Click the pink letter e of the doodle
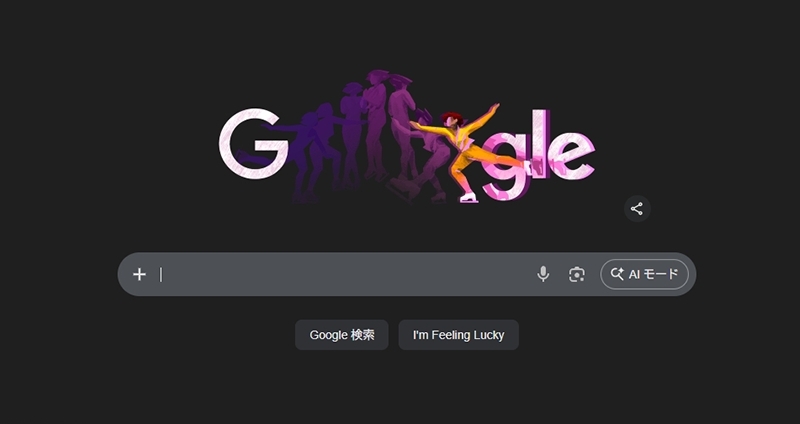The height and width of the screenshot is (424, 800). coord(573,156)
